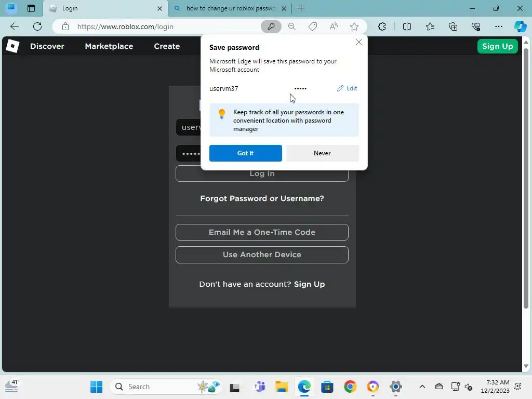Click the 'usermv37' saved username text

(223, 88)
